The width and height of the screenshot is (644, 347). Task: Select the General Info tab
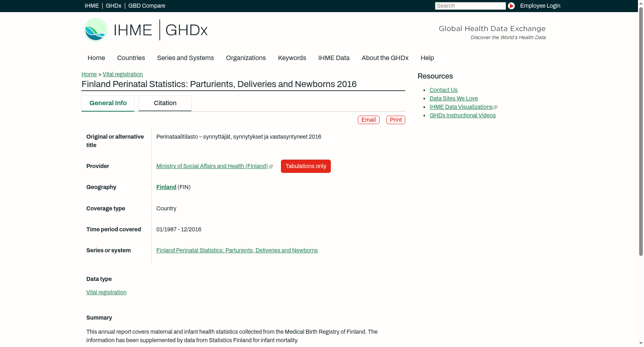(x=108, y=103)
